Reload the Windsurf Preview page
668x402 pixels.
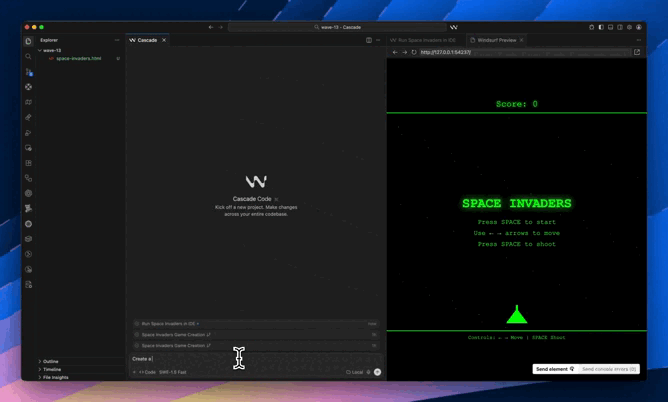coord(414,52)
